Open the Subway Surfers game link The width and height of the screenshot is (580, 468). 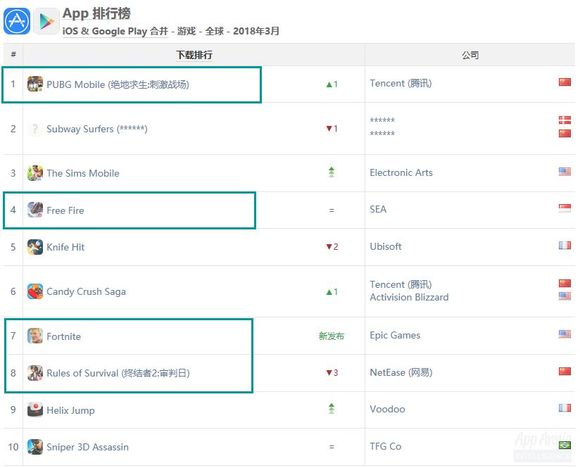tap(97, 129)
